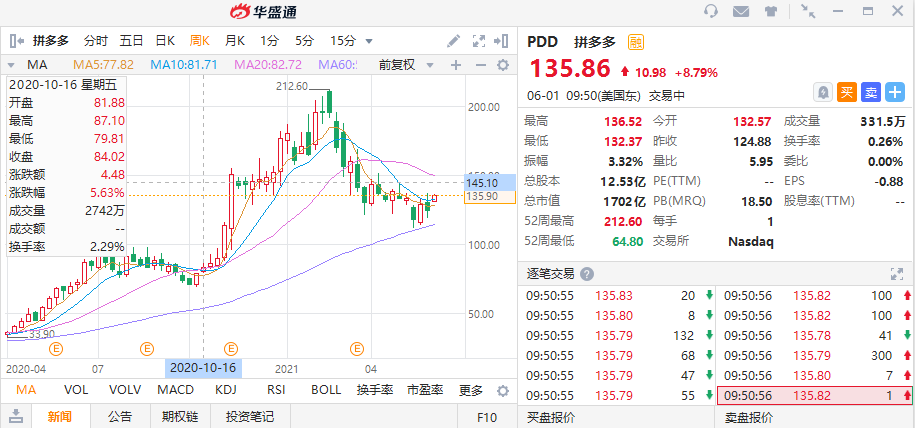Click earnings E marker before 04

tap(357, 349)
